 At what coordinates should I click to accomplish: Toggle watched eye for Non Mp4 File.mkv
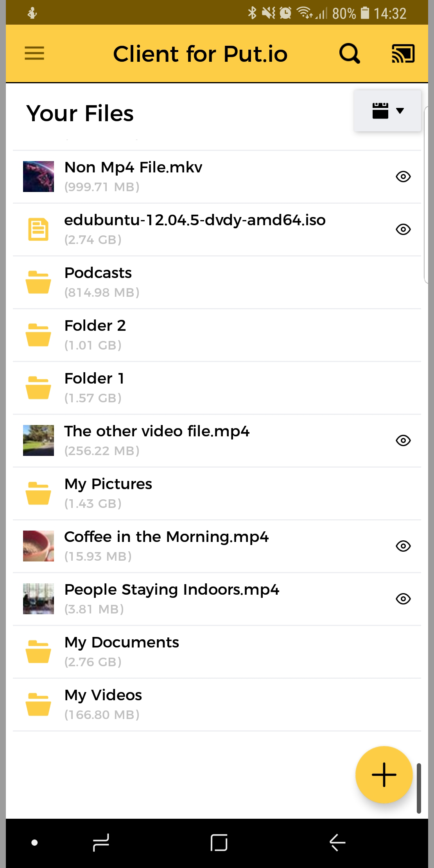tap(403, 177)
